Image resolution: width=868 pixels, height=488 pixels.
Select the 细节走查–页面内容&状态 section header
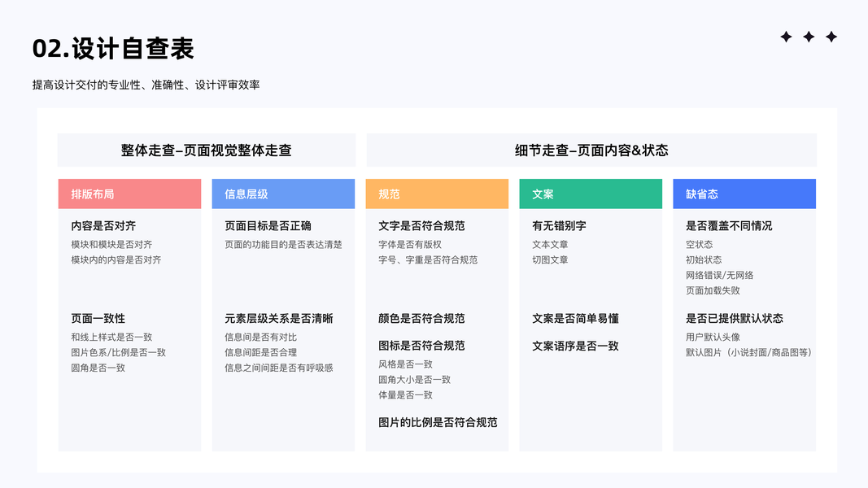(591, 150)
